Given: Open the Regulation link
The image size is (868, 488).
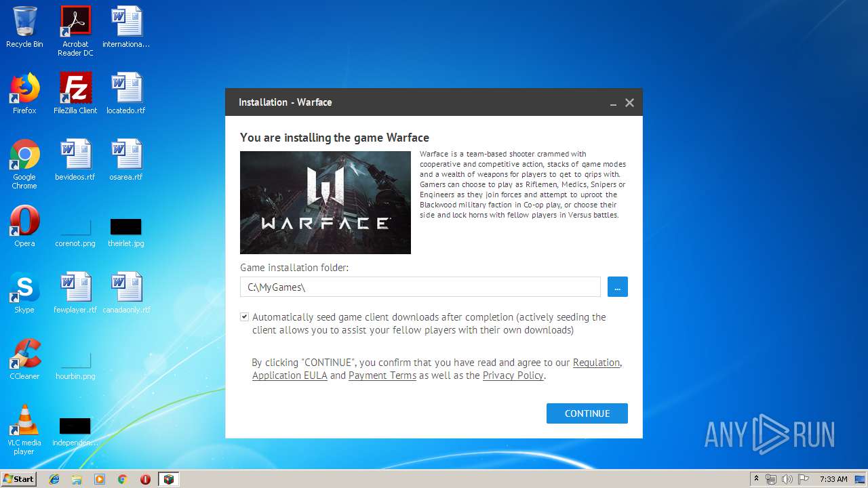Looking at the screenshot, I should pyautogui.click(x=596, y=363).
